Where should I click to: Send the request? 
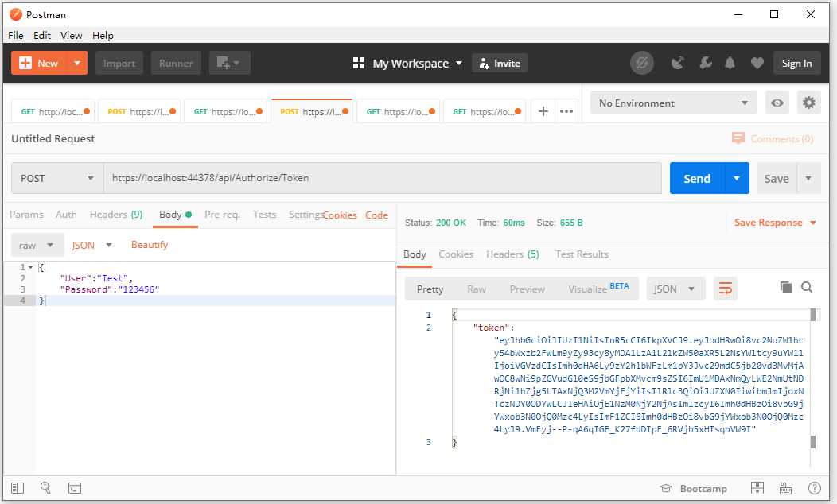coord(697,178)
